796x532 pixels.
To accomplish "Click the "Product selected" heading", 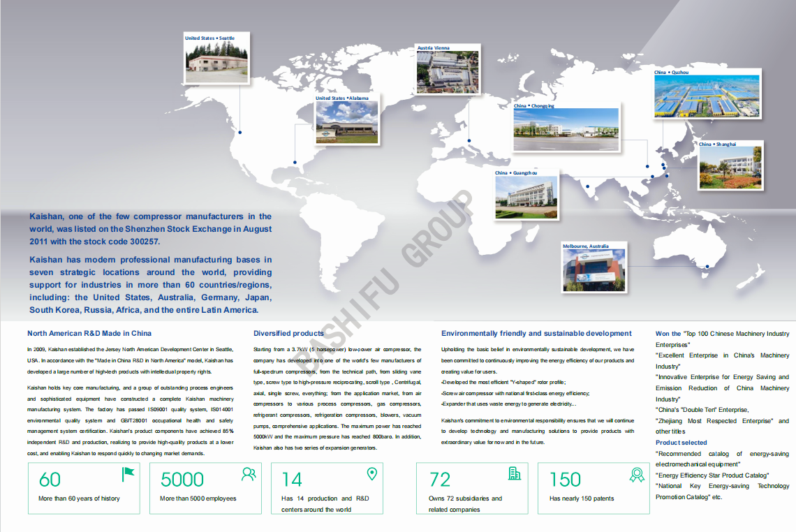I will coord(681,443).
